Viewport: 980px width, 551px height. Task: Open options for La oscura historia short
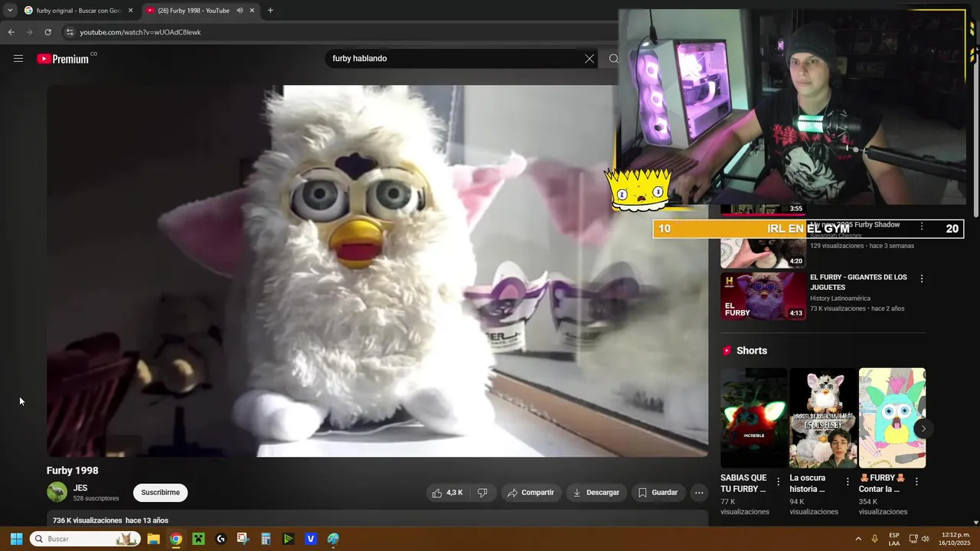pyautogui.click(x=848, y=482)
